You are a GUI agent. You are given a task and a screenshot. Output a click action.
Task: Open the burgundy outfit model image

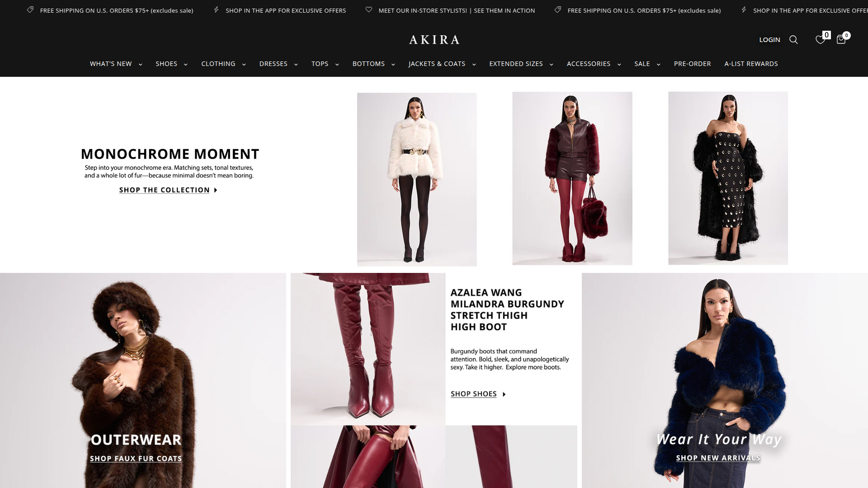(572, 178)
